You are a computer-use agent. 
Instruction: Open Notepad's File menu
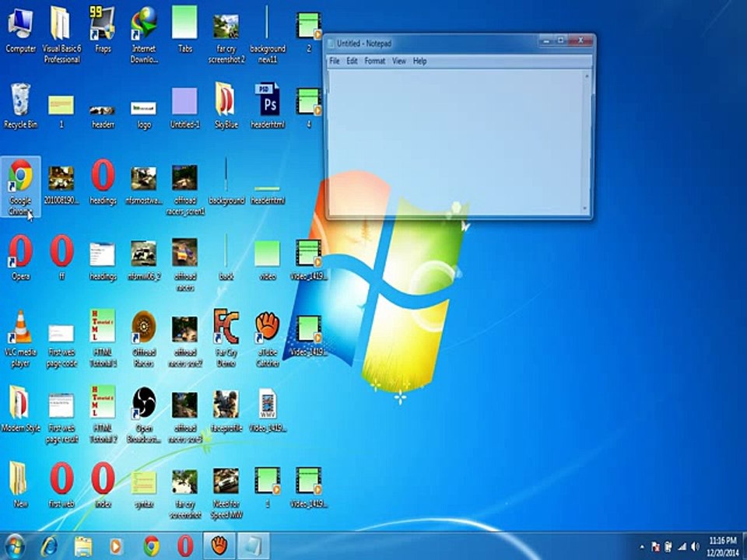pos(335,61)
